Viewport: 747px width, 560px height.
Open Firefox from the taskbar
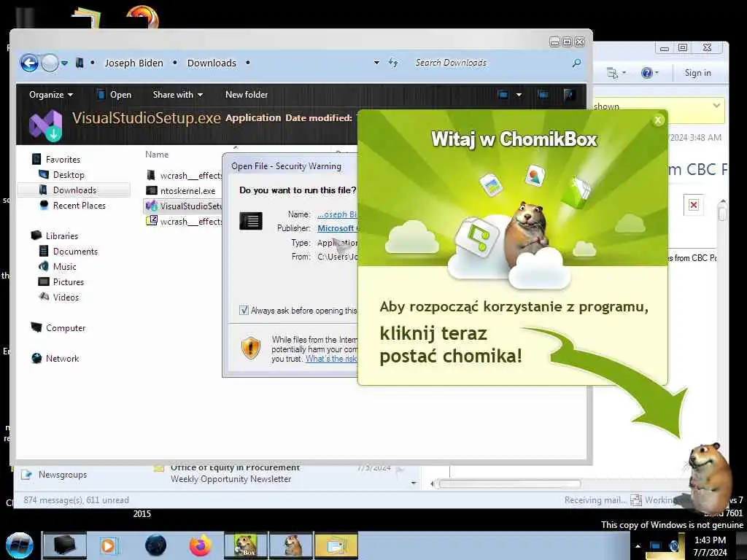pyautogui.click(x=200, y=545)
